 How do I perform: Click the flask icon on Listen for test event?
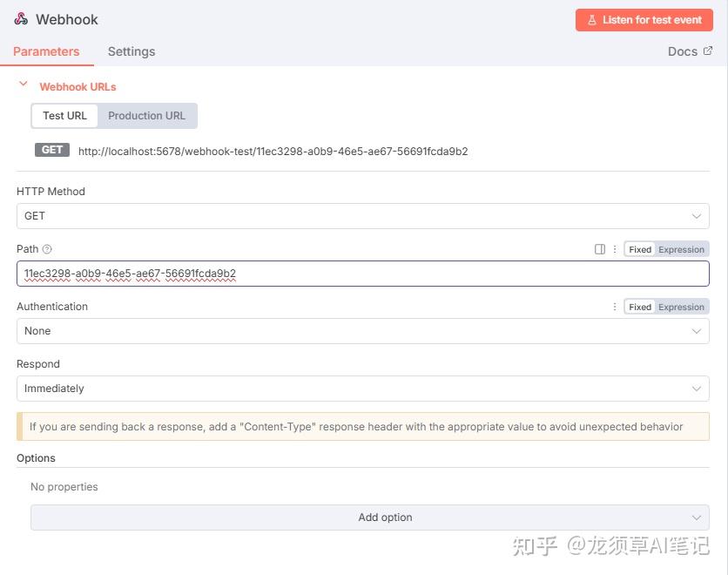pos(592,19)
